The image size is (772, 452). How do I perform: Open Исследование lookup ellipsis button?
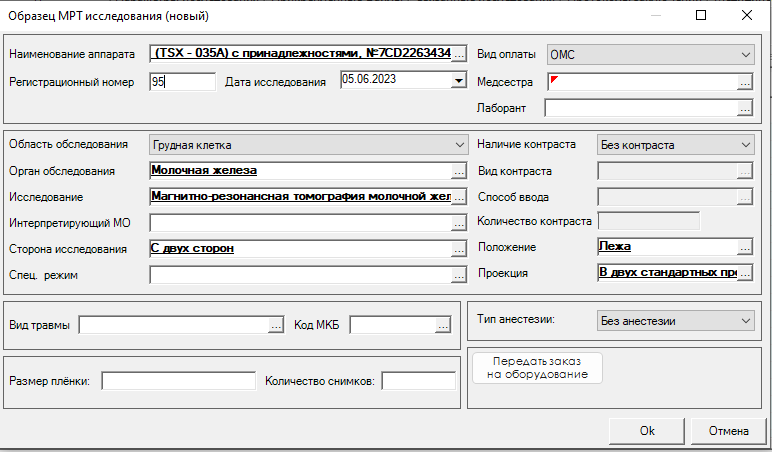pos(459,197)
